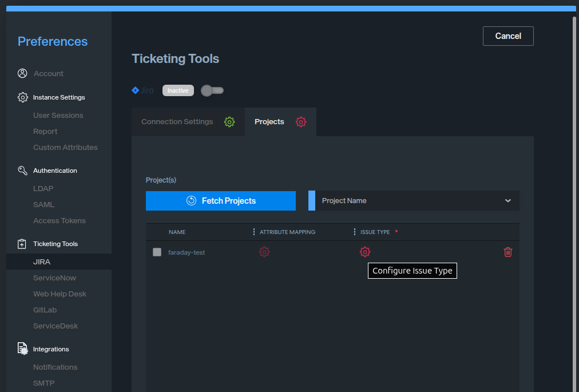Click the Authentication key icon
This screenshot has width=579, height=392.
click(22, 171)
